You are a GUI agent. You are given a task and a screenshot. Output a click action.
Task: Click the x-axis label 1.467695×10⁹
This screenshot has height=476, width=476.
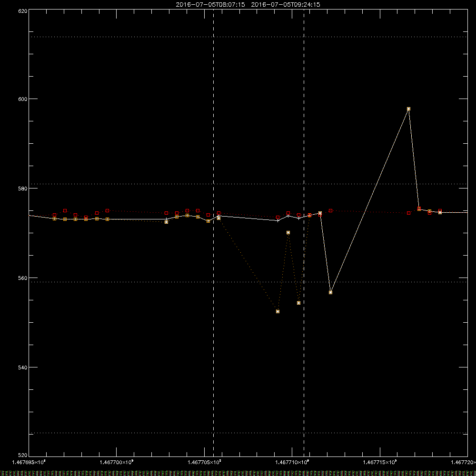[29, 462]
